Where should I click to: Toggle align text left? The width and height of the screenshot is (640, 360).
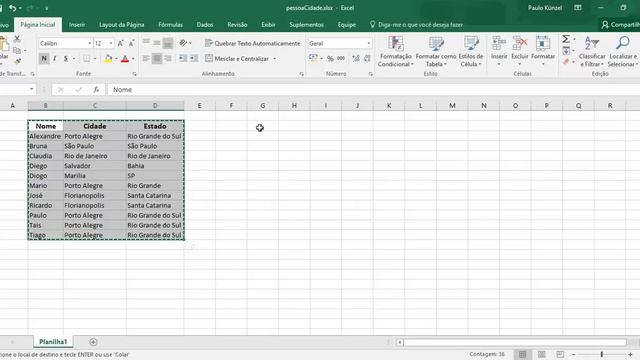(x=146, y=59)
